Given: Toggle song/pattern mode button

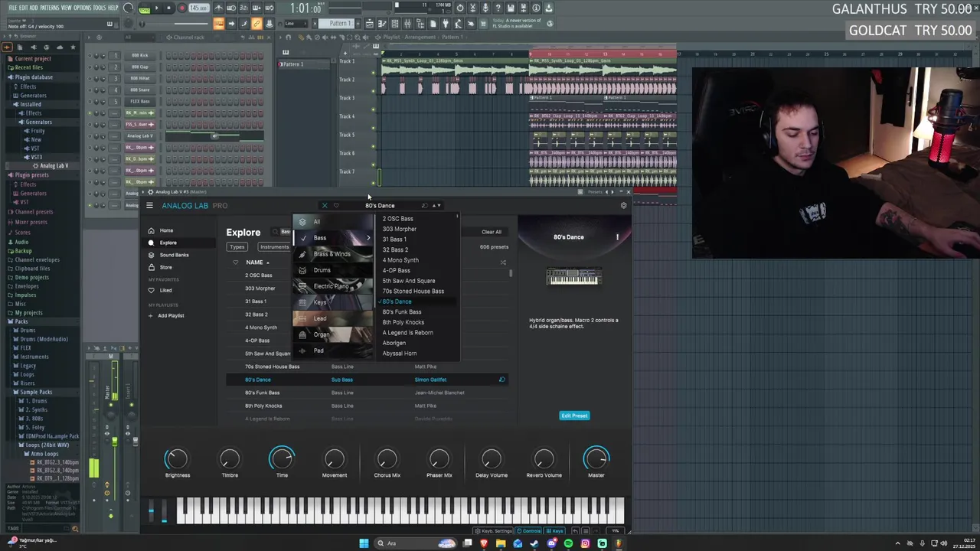Looking at the screenshot, I should click(144, 8).
